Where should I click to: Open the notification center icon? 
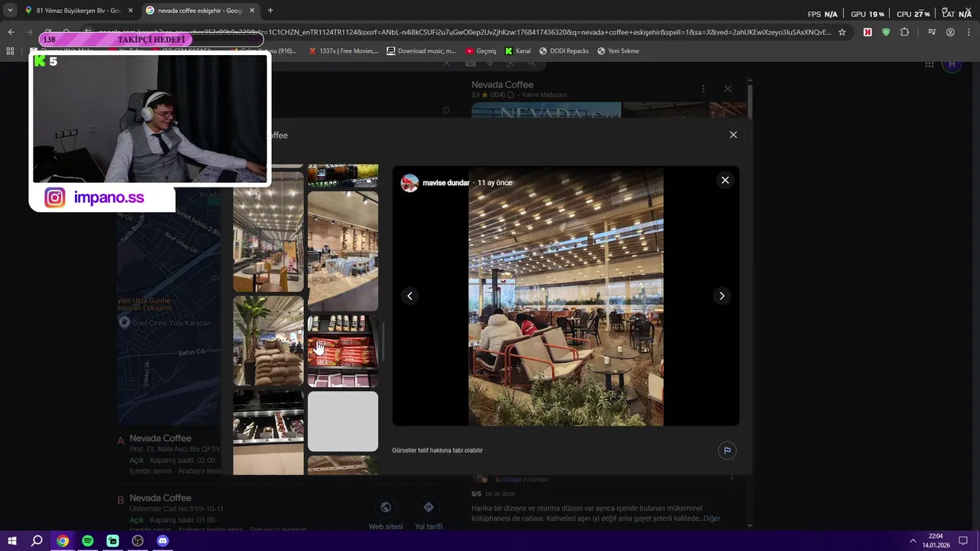pos(964,541)
